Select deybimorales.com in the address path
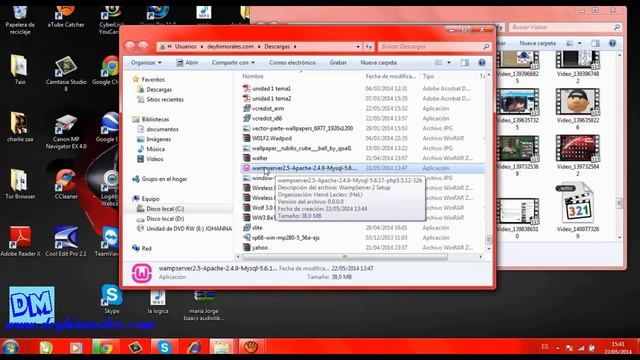 tap(230, 47)
